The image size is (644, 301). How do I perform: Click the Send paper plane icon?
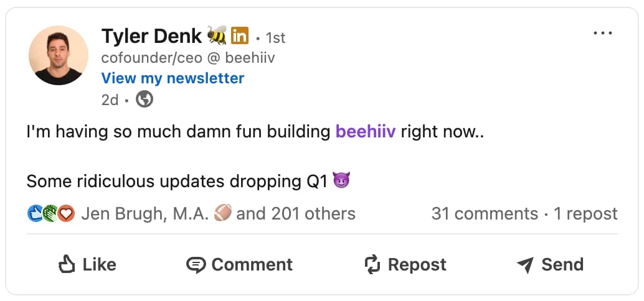(526, 266)
